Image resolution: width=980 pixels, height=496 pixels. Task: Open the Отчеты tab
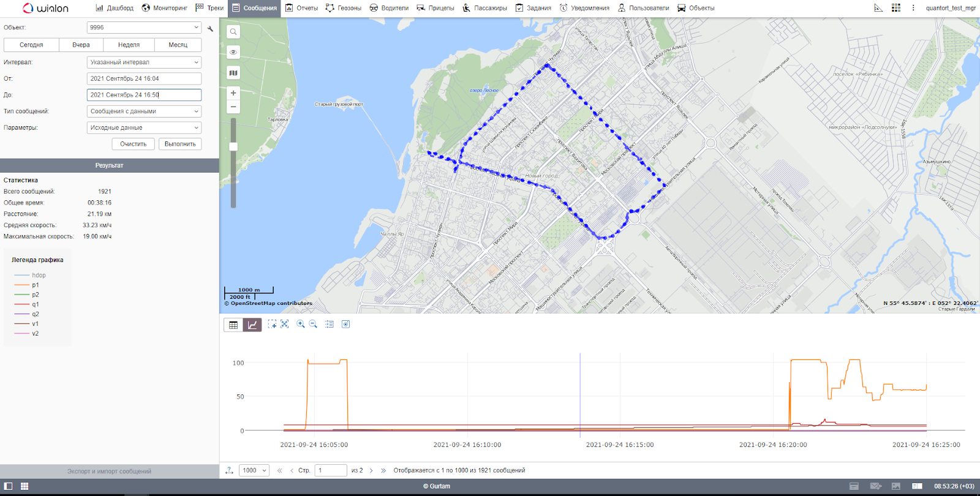coord(302,8)
